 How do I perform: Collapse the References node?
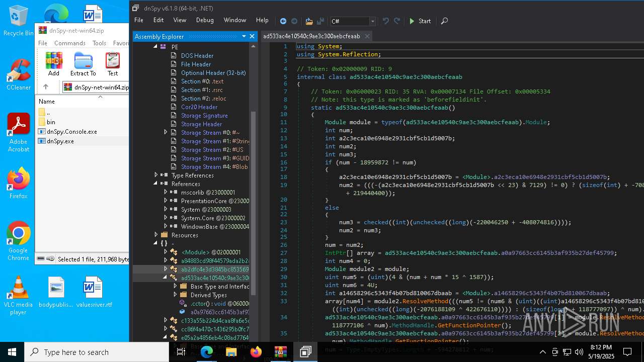(x=156, y=184)
